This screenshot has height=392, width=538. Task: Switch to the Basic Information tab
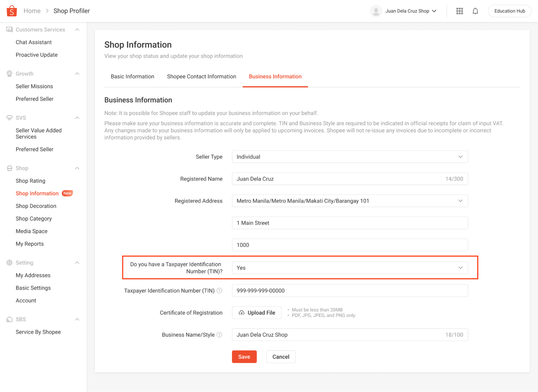pos(132,76)
